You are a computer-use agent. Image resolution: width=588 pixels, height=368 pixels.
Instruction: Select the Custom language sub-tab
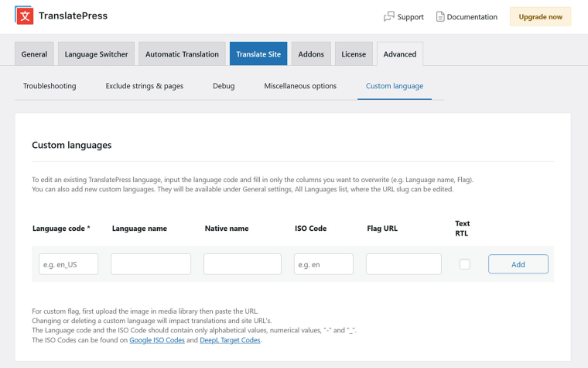click(395, 86)
